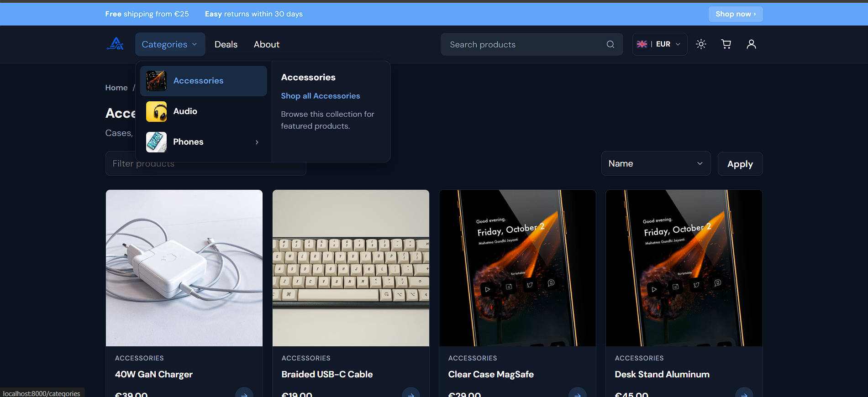Click the arrow button on 40W GaN Charger card
Image resolution: width=868 pixels, height=397 pixels.
coord(244,393)
